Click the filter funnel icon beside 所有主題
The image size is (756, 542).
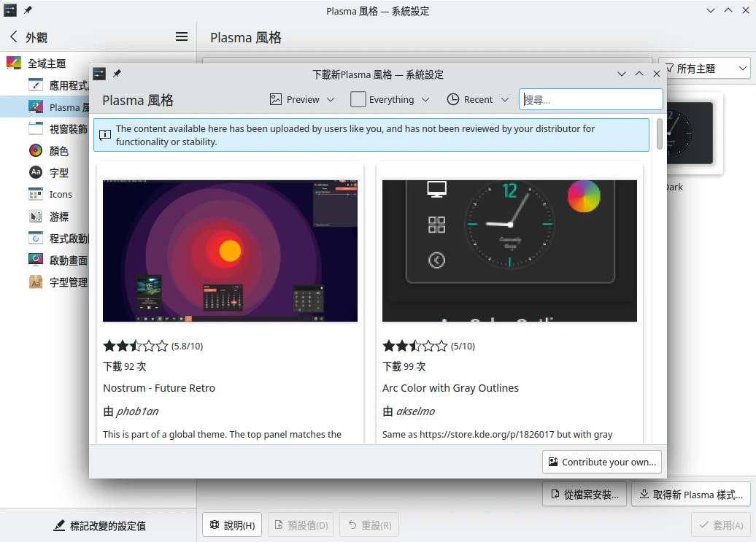click(x=670, y=69)
